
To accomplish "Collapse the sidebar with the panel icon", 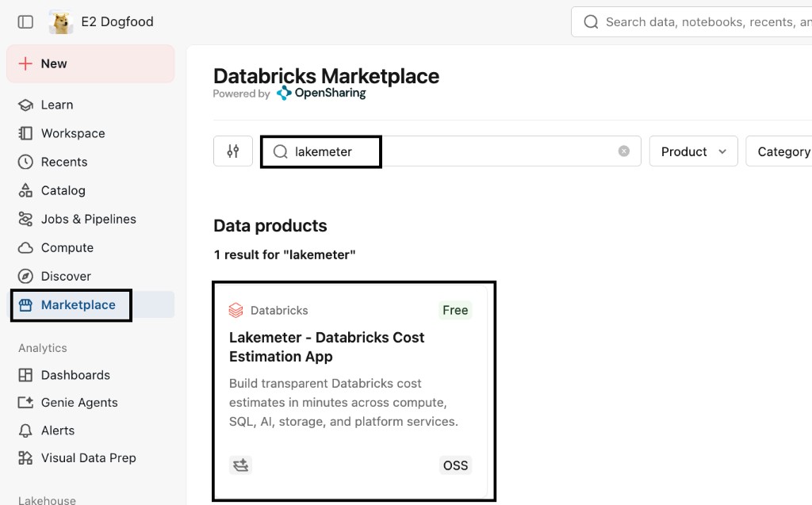I will (x=25, y=21).
